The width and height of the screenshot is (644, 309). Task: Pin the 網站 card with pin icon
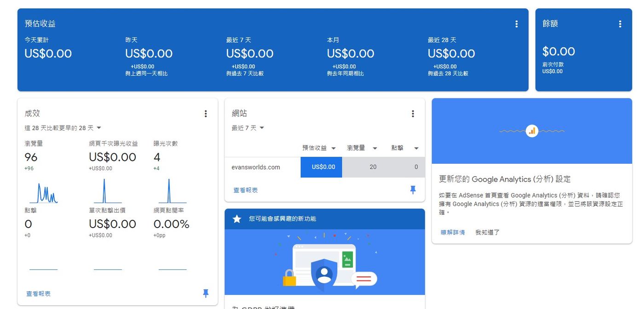(x=413, y=190)
